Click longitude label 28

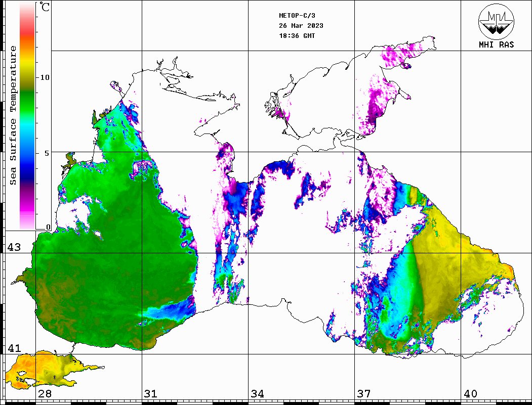pyautogui.click(x=45, y=394)
